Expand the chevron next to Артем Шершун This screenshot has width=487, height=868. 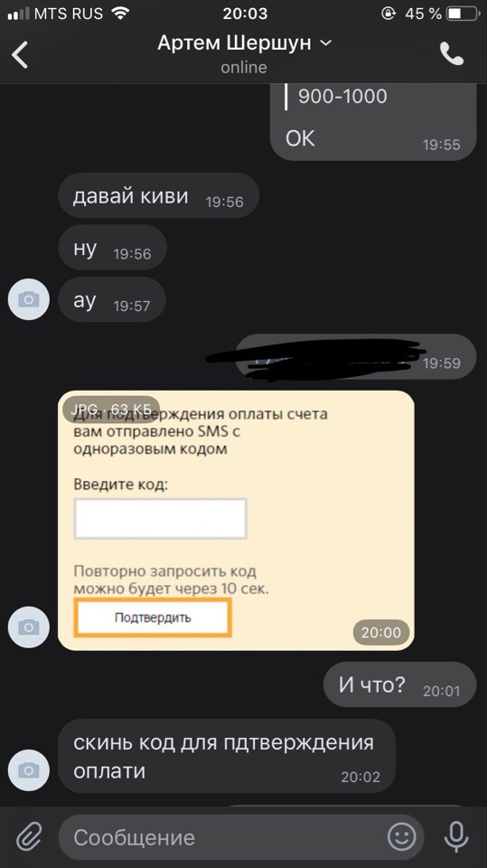coord(326,42)
